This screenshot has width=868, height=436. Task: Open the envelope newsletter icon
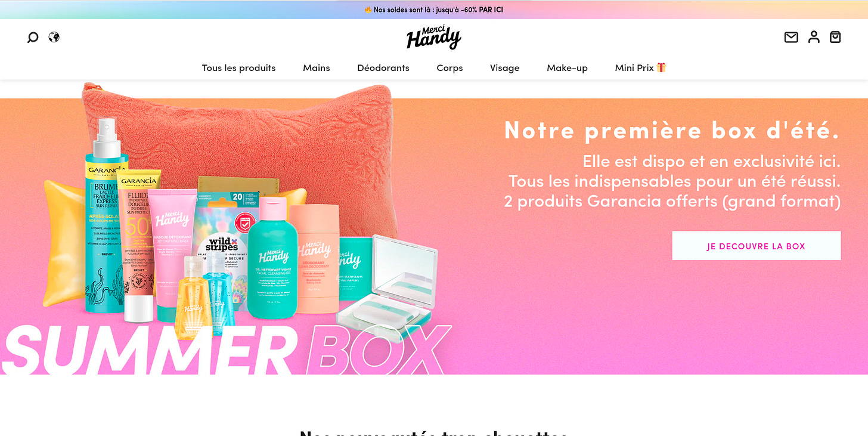point(791,38)
